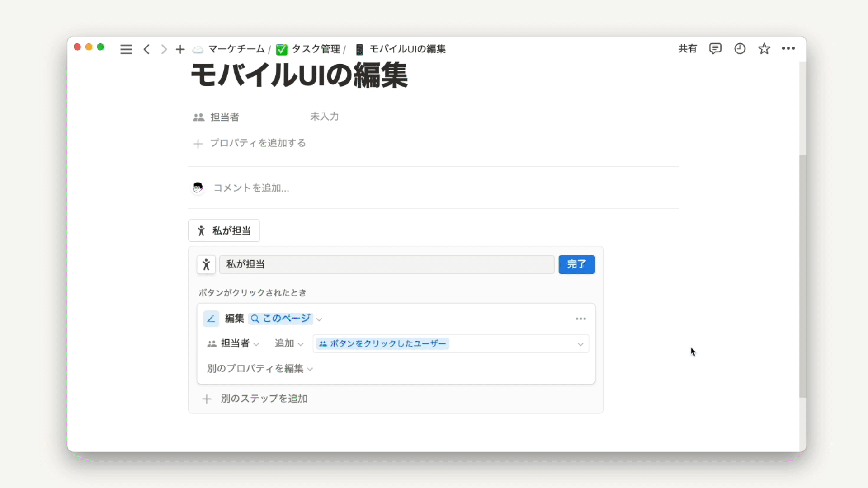Open タスク管理 breadcrumb
Viewport: 868px width, 488px height.
coord(316,49)
